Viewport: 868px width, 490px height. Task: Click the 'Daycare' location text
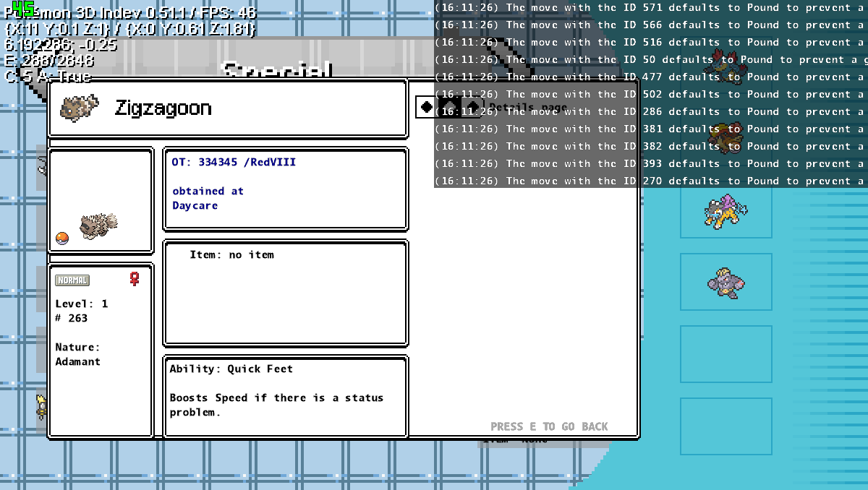click(x=195, y=206)
